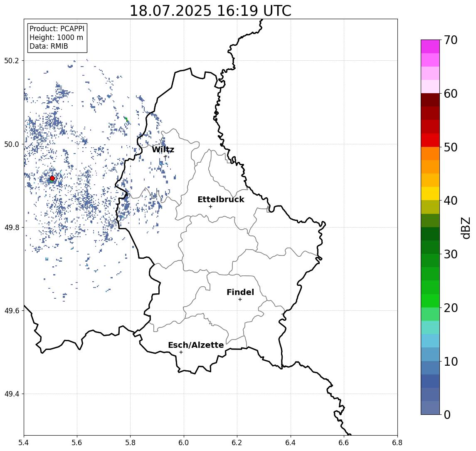Click the 10 tick label on colorbar

[x=451, y=362]
